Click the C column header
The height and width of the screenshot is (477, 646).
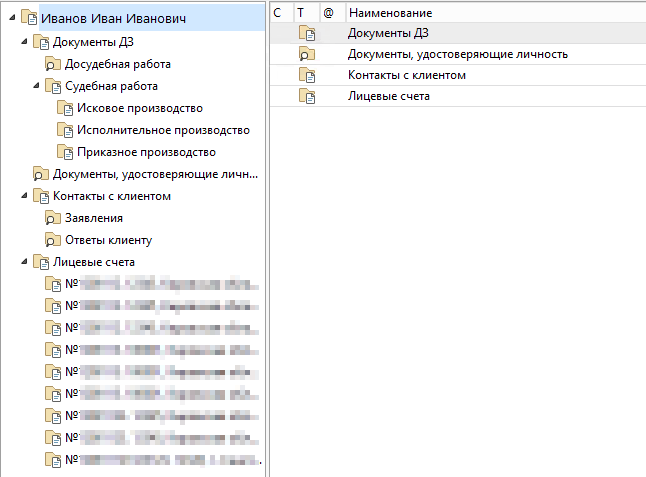277,12
